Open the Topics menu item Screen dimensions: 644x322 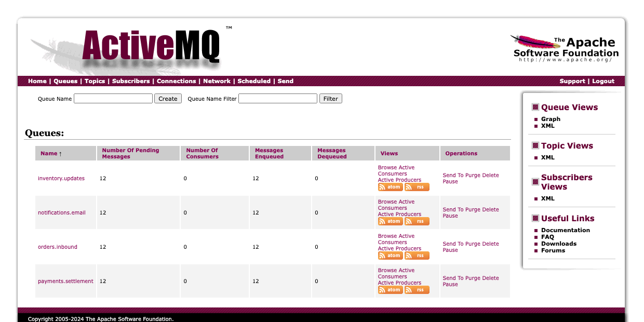pyautogui.click(x=95, y=81)
